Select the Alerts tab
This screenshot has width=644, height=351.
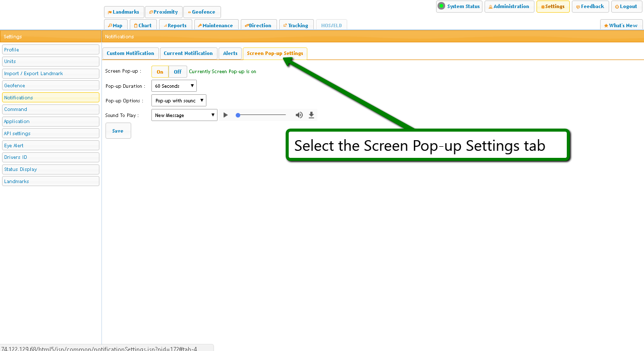pyautogui.click(x=230, y=53)
